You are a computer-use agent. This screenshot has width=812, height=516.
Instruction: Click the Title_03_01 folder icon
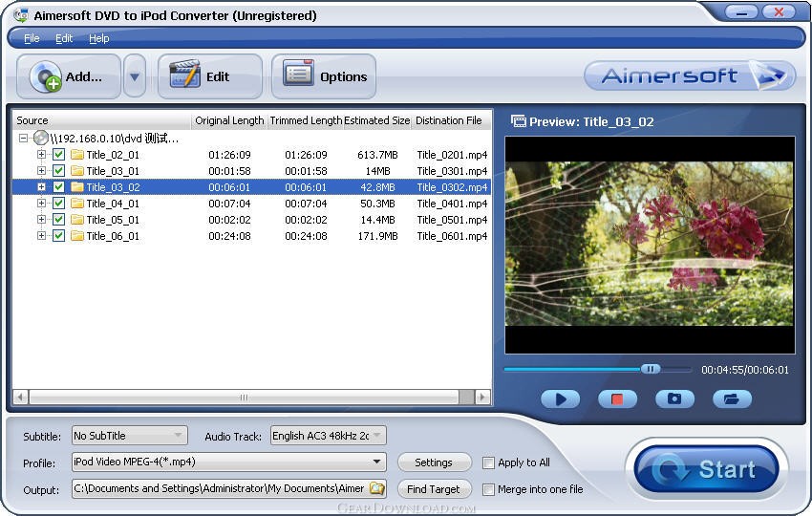pyautogui.click(x=77, y=170)
